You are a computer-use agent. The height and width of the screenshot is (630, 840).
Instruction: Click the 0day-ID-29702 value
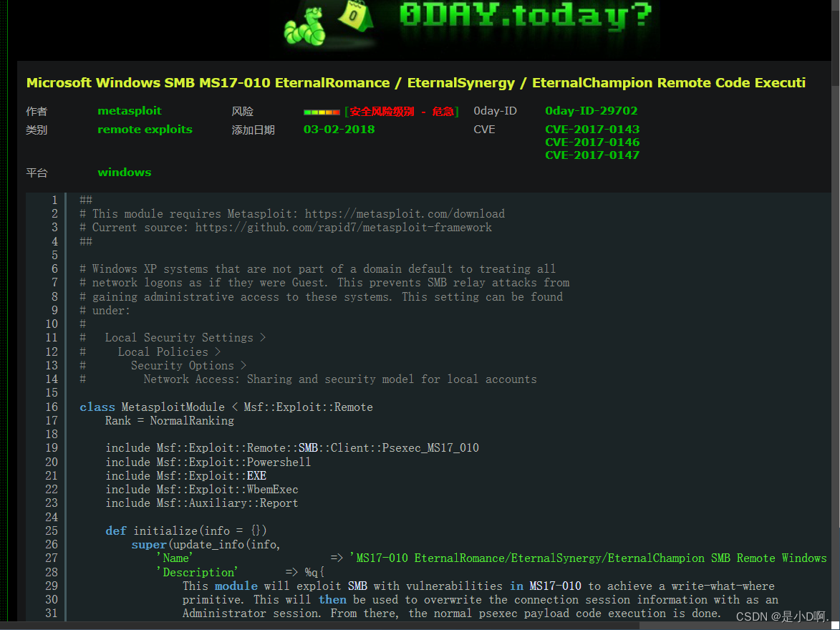pyautogui.click(x=592, y=111)
